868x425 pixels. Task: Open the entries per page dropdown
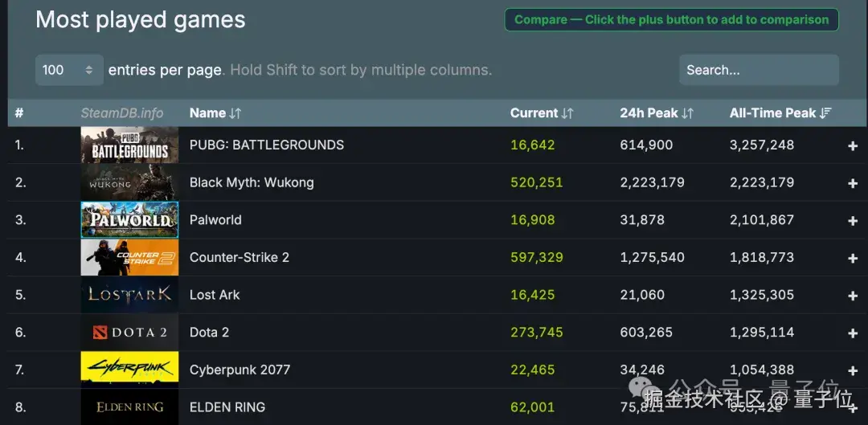[x=69, y=70]
